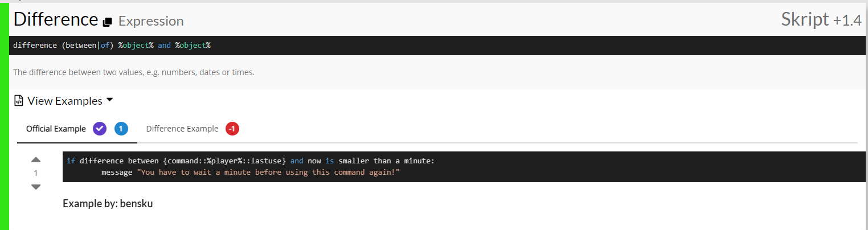Image resolution: width=868 pixels, height=230 pixels.
Task: Click the green bar at left edge
Action: 5,116
